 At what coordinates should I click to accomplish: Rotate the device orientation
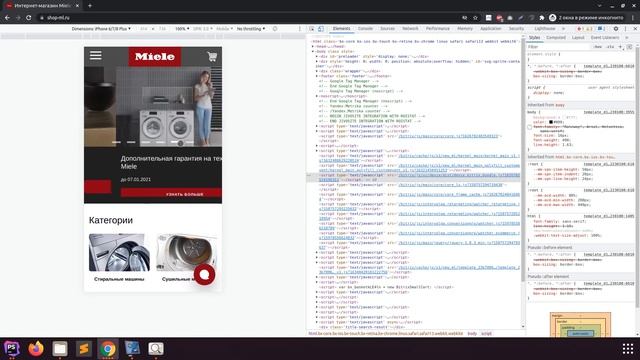click(x=275, y=29)
